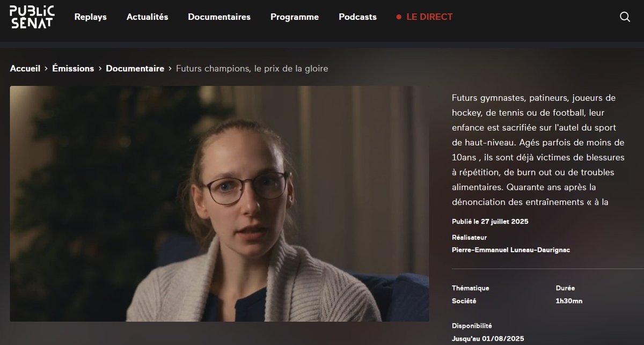This screenshot has height=345, width=644.
Task: Open the Programme page
Action: point(294,17)
